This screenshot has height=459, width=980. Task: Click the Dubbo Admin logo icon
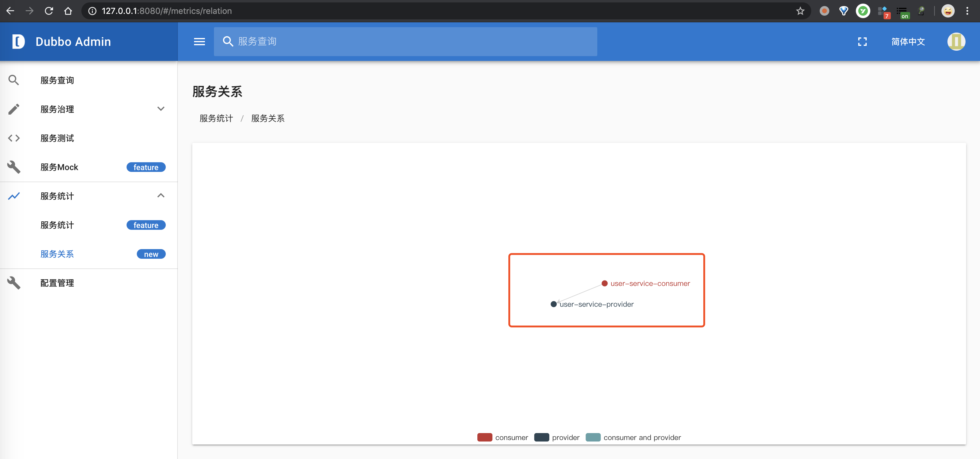point(18,42)
